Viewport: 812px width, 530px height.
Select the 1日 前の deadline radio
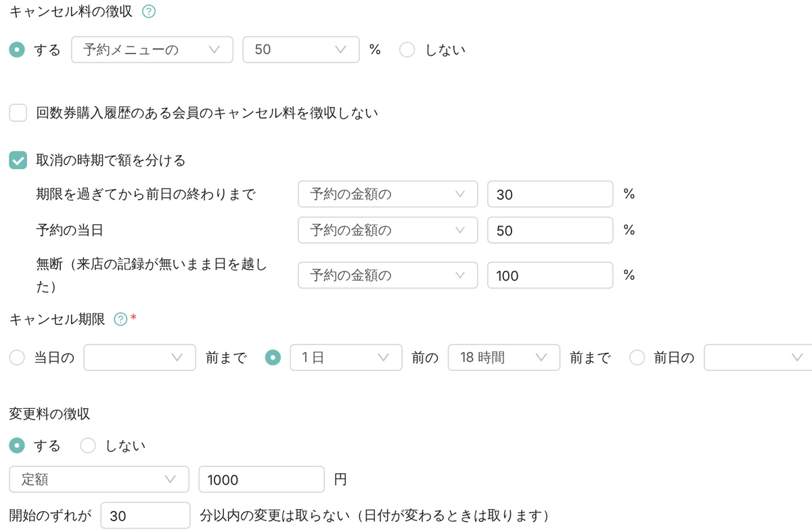click(x=273, y=358)
